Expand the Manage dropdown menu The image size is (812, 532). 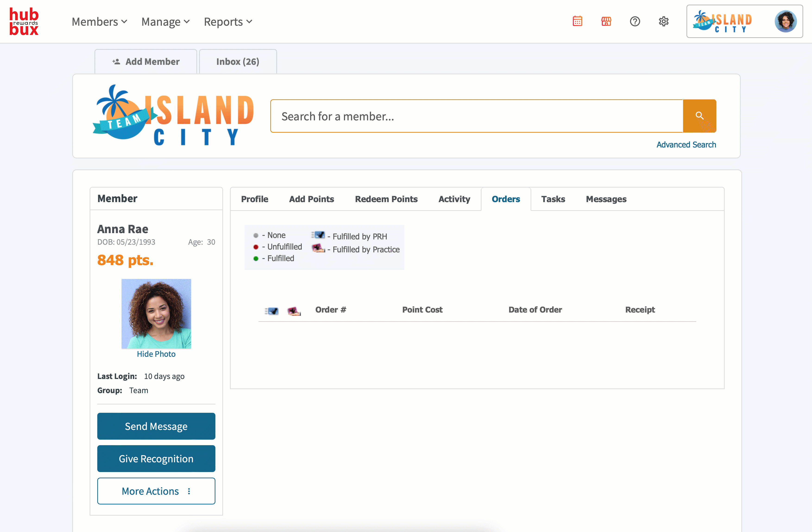coord(165,22)
